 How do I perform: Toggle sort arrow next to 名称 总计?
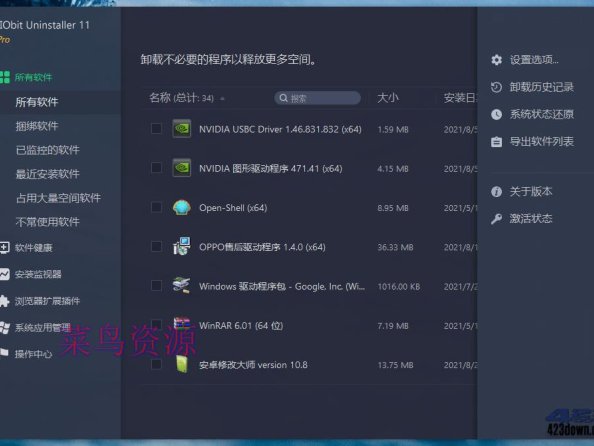coord(222,99)
